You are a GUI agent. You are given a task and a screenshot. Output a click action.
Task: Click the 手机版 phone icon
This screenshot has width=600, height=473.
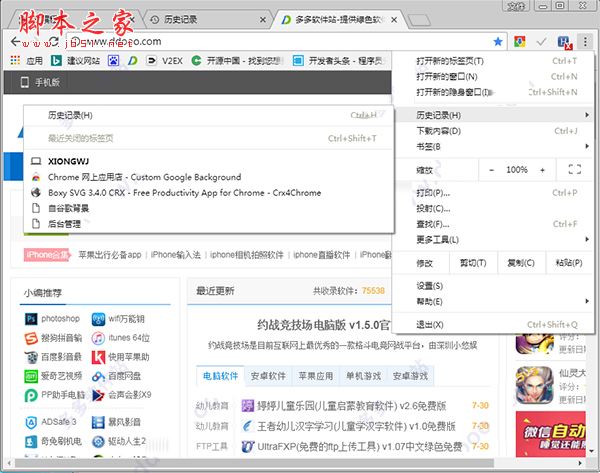(x=24, y=82)
